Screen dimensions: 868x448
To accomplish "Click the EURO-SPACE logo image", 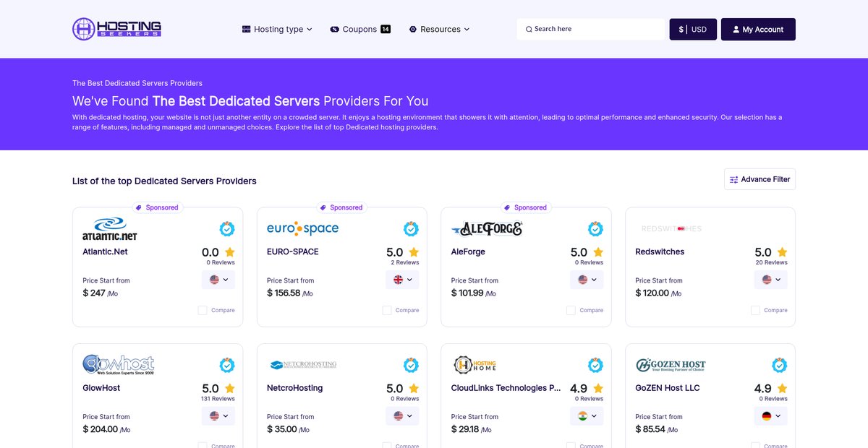I will tap(302, 228).
